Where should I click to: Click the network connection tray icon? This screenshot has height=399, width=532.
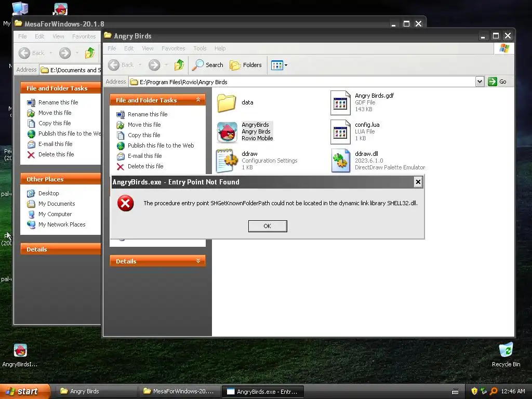(484, 392)
